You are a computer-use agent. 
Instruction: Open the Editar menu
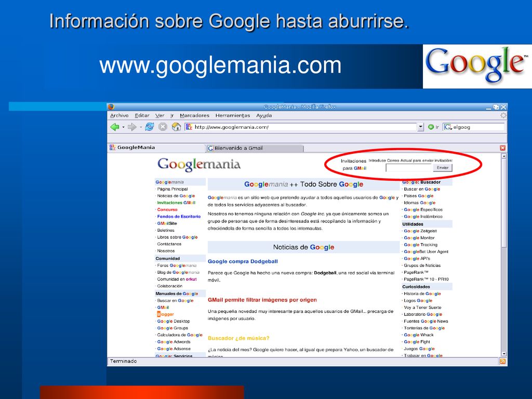click(142, 116)
